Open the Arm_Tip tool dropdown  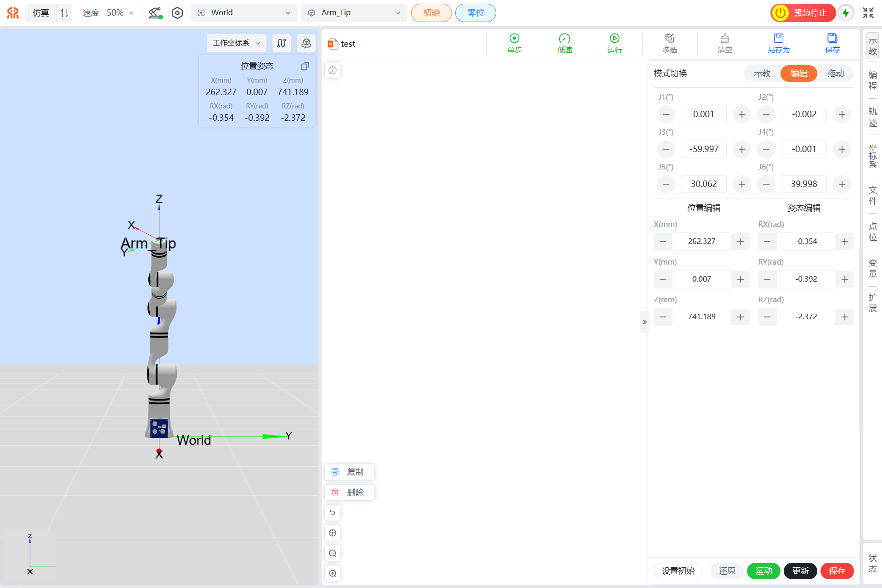coord(354,13)
